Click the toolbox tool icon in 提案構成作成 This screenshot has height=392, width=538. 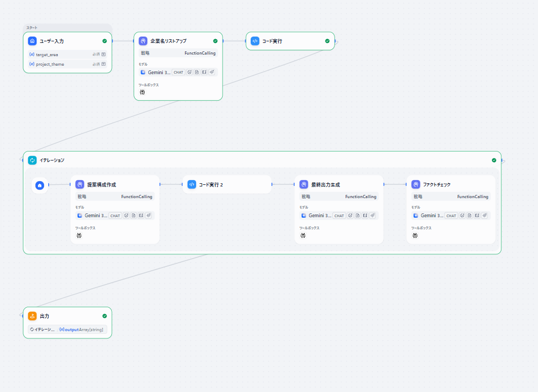point(80,236)
